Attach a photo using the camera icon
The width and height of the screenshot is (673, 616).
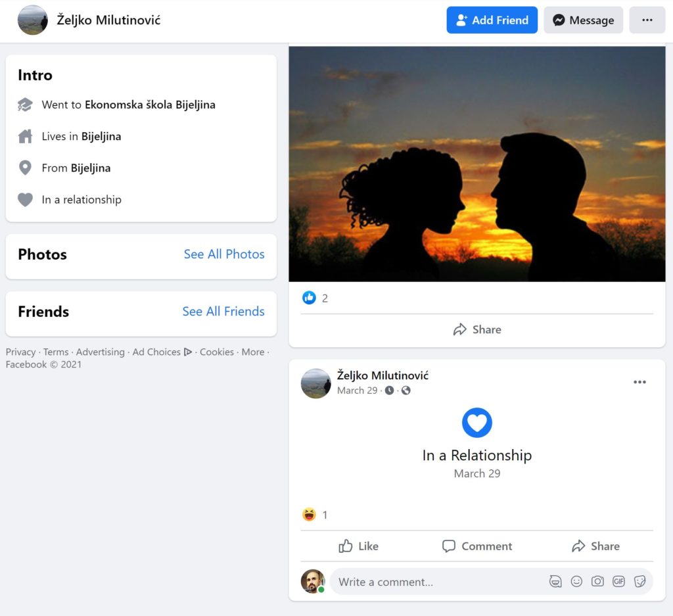597,582
